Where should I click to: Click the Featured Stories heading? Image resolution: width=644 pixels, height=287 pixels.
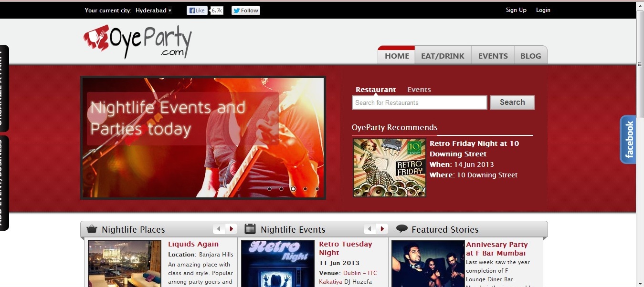pos(445,229)
